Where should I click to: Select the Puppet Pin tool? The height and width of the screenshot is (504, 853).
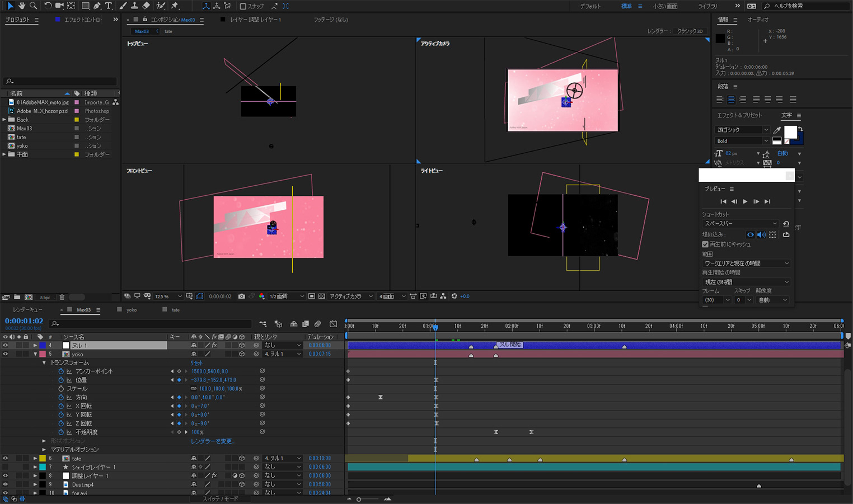[175, 6]
